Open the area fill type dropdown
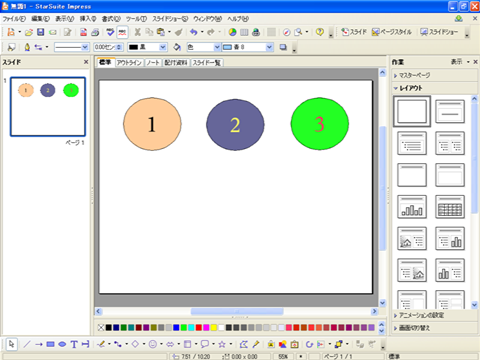 coord(217,47)
